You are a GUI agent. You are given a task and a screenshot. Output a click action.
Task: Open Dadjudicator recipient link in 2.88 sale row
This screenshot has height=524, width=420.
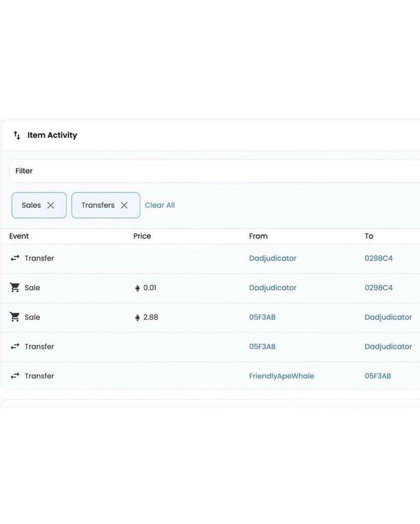point(388,317)
